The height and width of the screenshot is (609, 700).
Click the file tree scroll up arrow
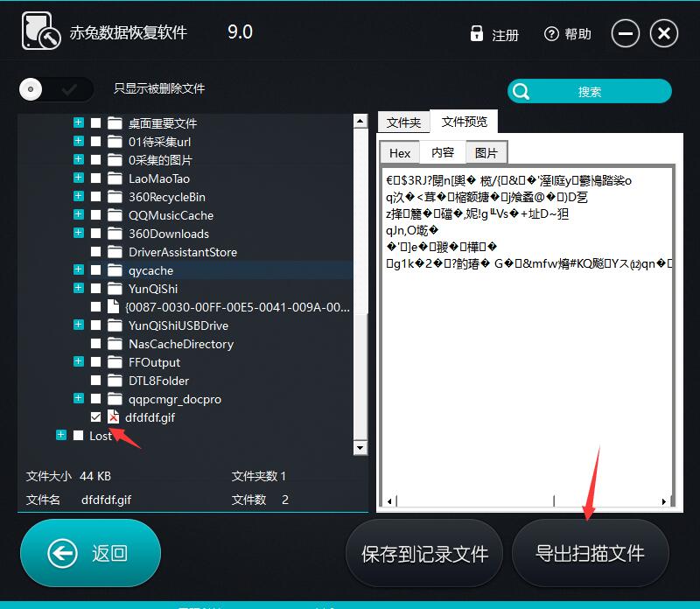(360, 121)
